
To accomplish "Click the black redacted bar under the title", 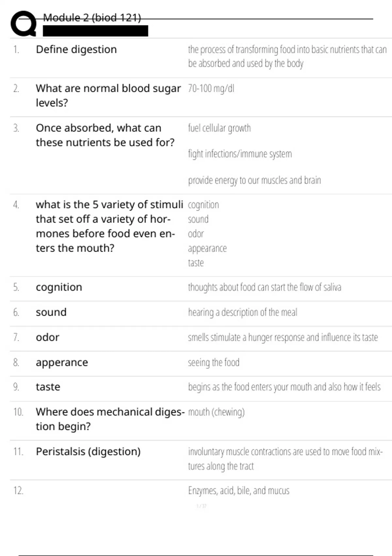I will (x=95, y=31).
